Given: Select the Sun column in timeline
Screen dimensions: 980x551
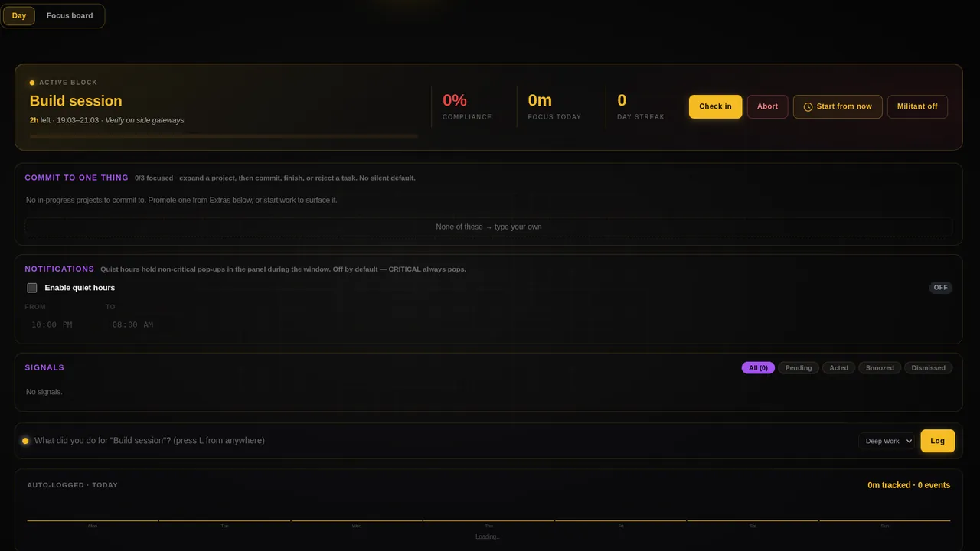Looking at the screenshot, I should [885, 523].
